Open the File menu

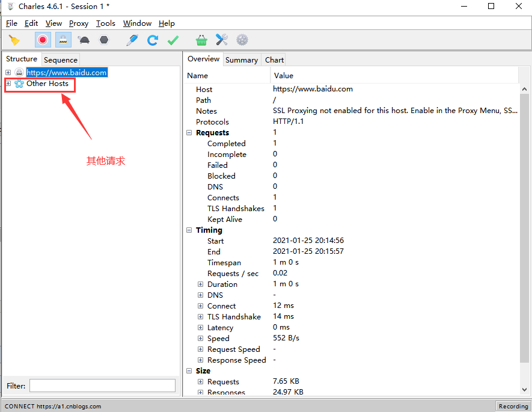click(x=11, y=23)
